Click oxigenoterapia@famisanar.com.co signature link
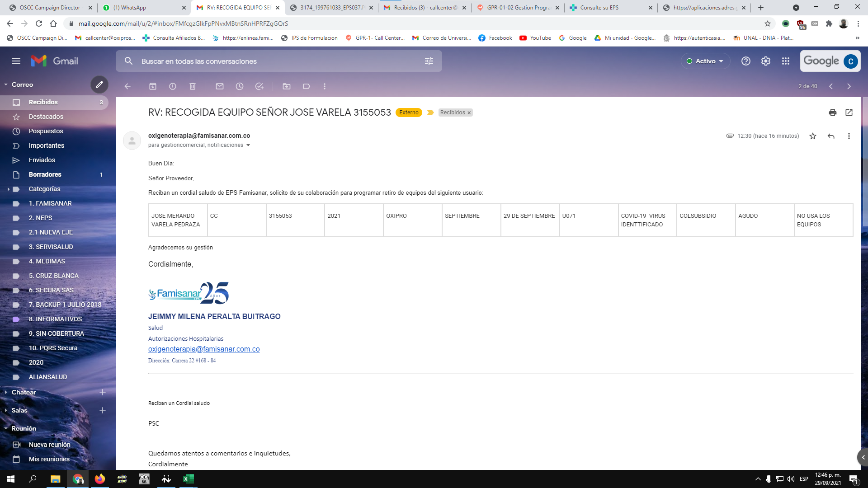The width and height of the screenshot is (868, 488). (x=204, y=349)
